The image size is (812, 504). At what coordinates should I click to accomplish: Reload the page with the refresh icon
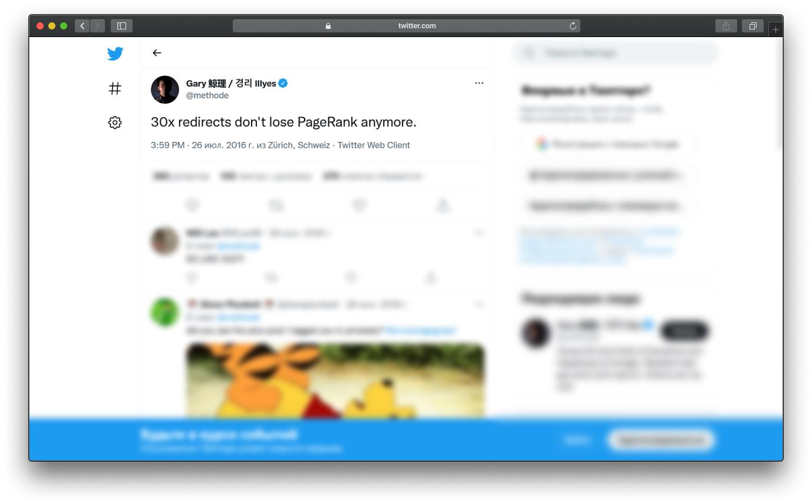click(573, 26)
